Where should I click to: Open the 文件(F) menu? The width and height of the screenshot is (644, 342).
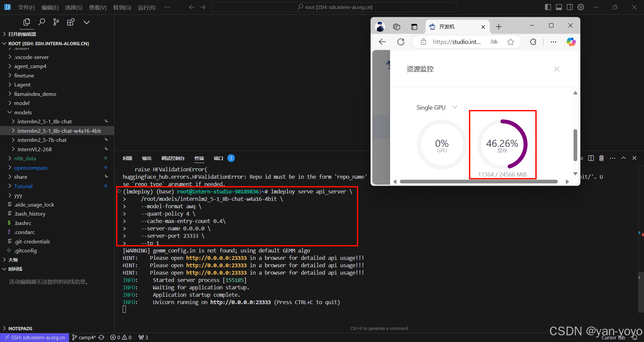tap(26, 7)
